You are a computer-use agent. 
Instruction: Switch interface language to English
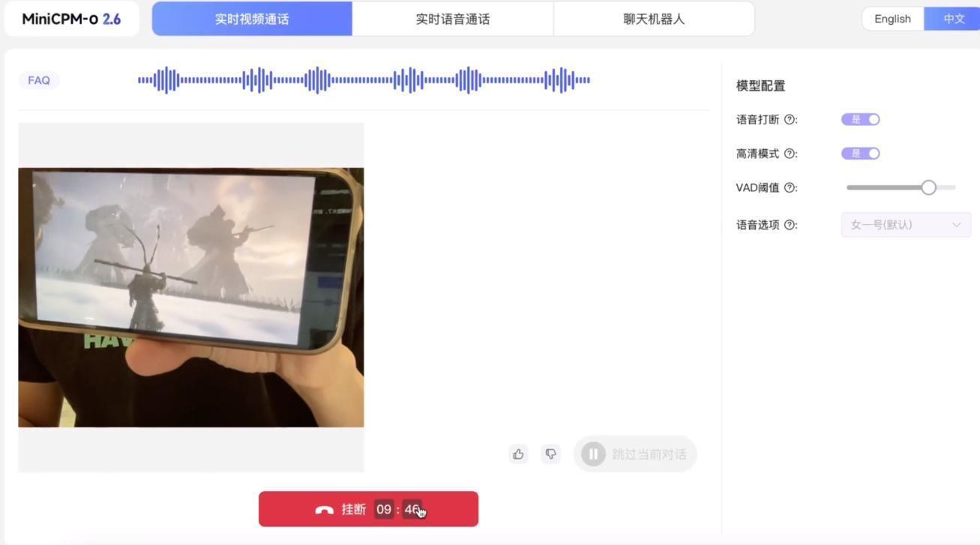tap(892, 19)
